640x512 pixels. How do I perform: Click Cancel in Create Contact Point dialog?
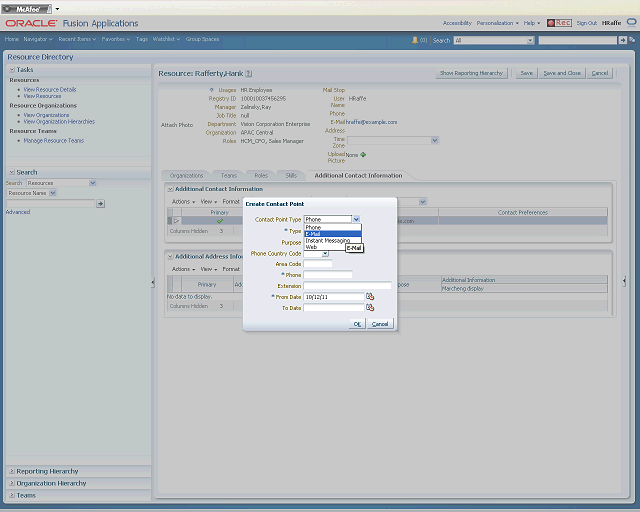[x=380, y=324]
